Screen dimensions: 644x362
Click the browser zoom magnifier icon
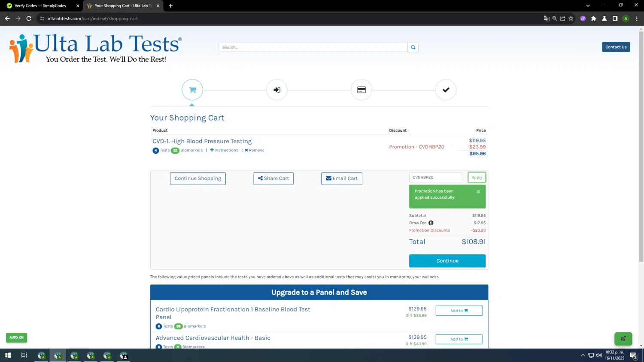tap(554, 18)
